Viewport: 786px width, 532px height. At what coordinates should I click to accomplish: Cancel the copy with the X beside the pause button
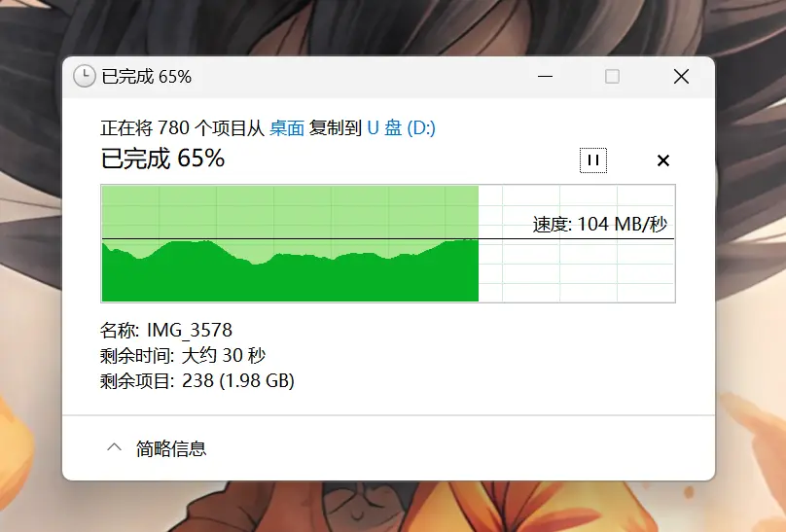[663, 160]
